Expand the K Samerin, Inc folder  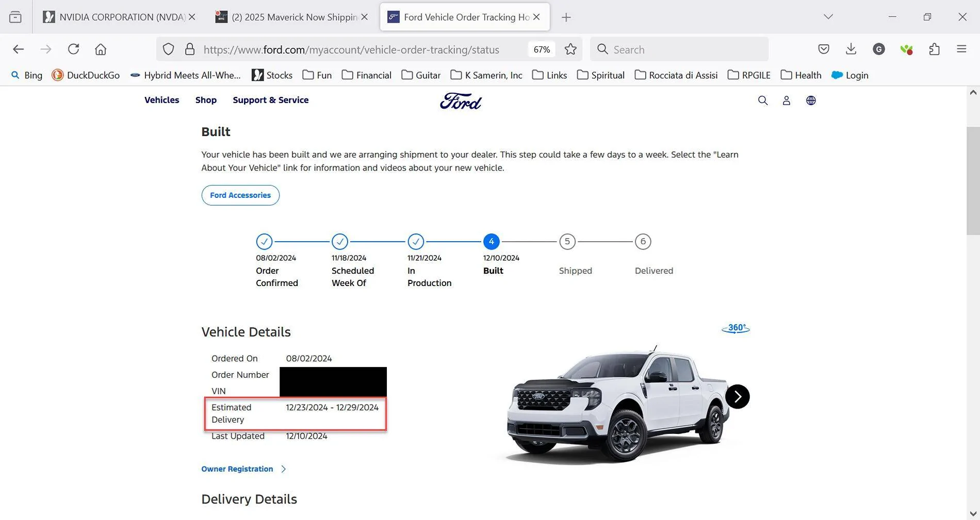coord(486,75)
